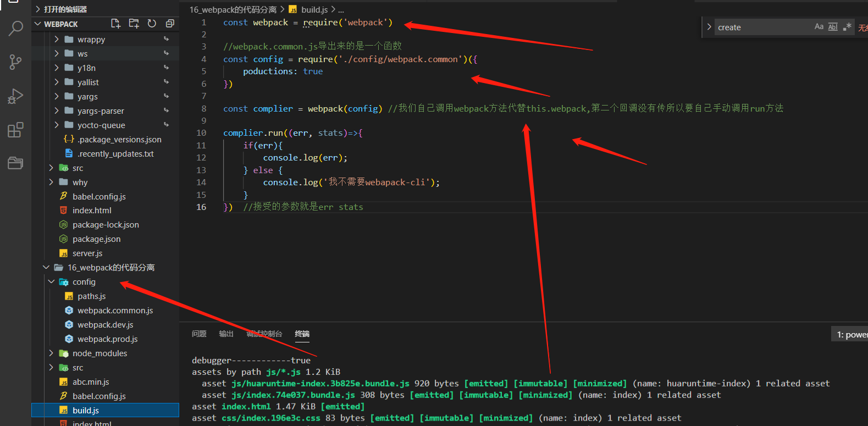
Task: Expand the src folder below node_modules
Action: [51, 367]
